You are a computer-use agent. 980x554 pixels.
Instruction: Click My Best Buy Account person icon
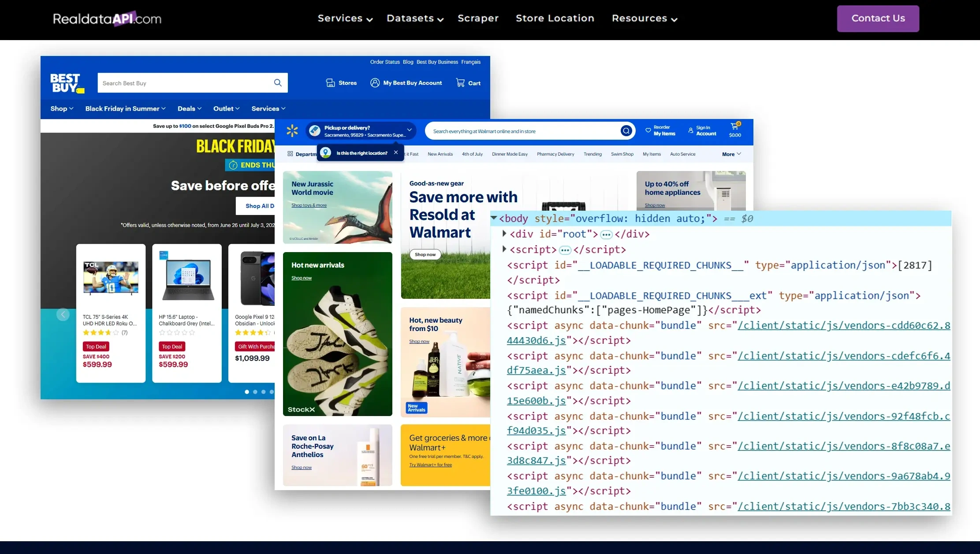[375, 82]
